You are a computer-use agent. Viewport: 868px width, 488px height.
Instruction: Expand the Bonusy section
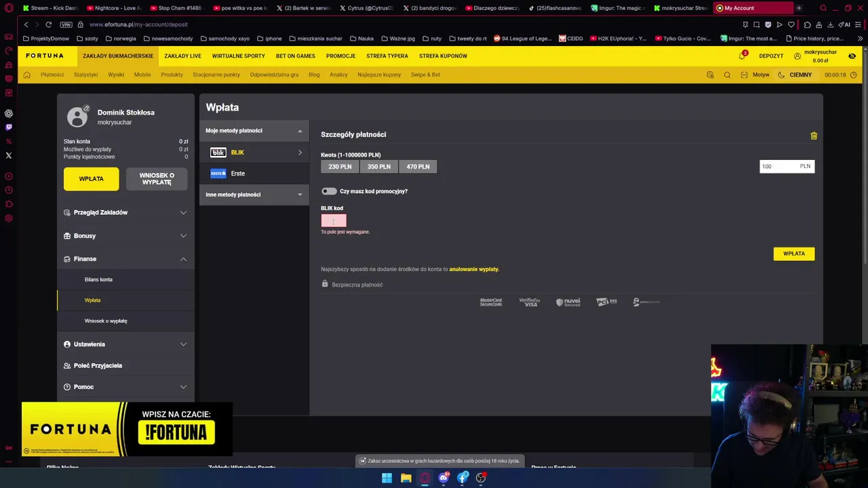click(x=125, y=236)
